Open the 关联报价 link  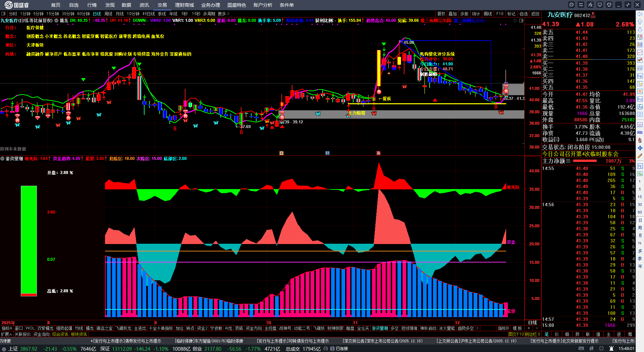click(x=22, y=334)
